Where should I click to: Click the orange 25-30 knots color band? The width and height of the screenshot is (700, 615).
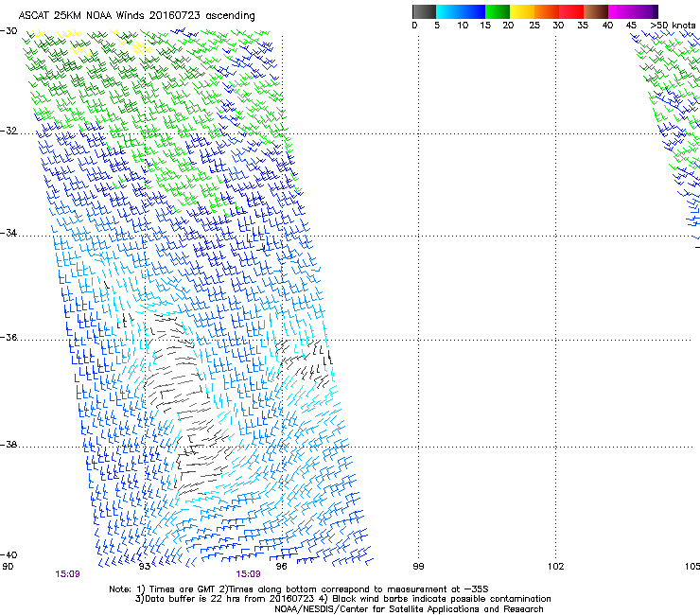point(547,11)
